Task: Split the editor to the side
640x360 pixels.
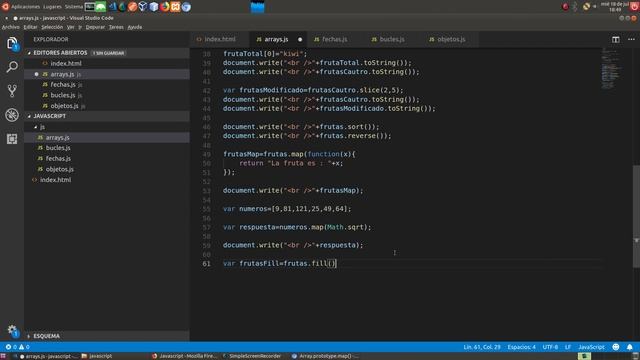Action: pos(616,39)
